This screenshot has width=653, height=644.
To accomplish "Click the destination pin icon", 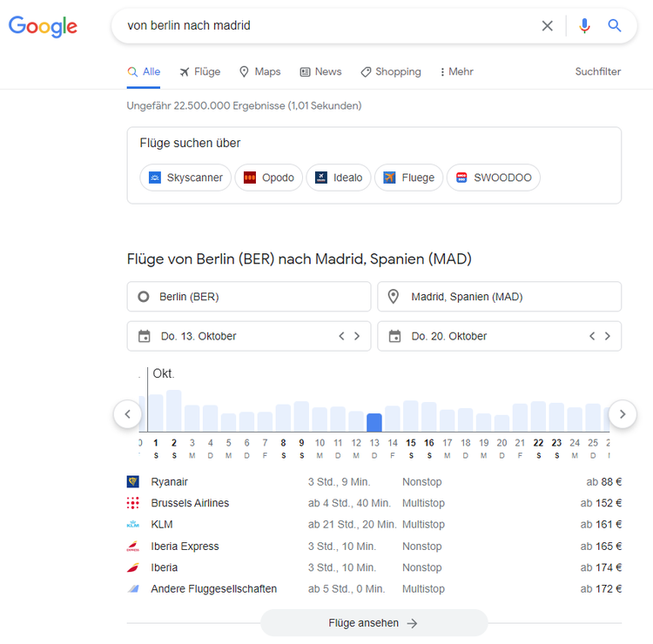I will pyautogui.click(x=394, y=297).
